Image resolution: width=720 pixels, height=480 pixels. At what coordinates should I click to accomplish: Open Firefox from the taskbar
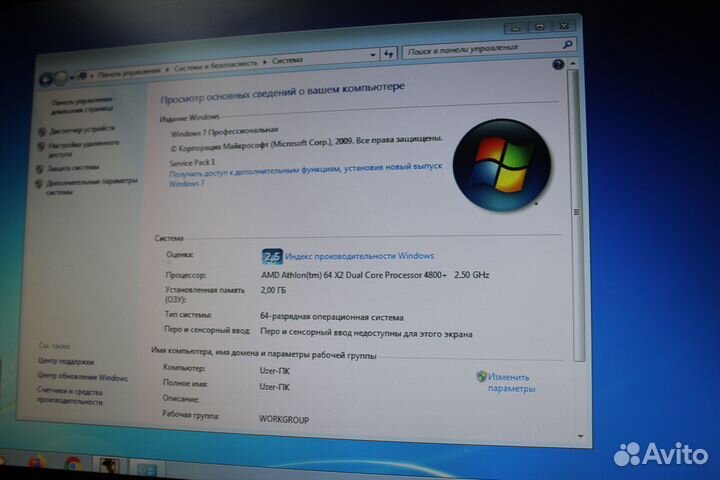tap(38, 462)
